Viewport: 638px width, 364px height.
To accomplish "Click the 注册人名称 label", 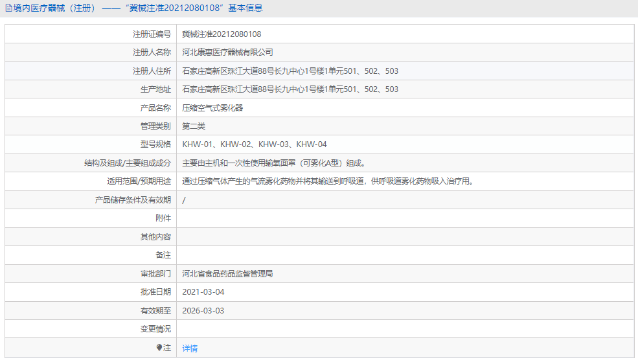I will (x=152, y=52).
